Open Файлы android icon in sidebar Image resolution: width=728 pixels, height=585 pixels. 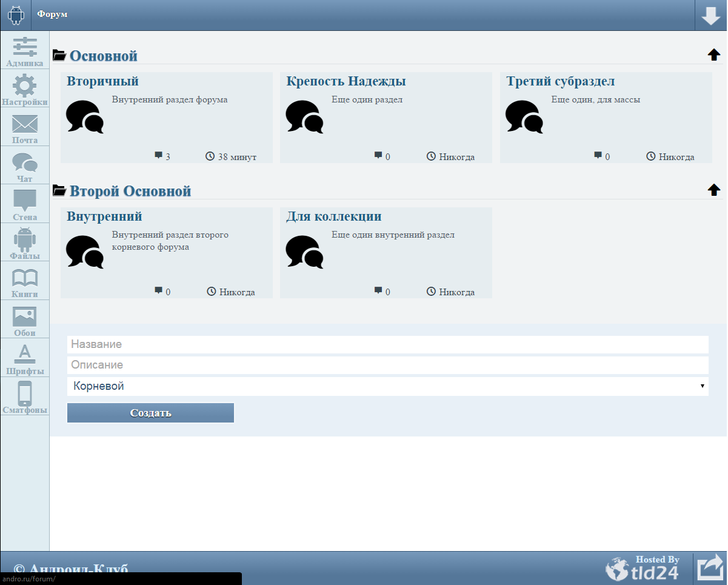click(x=25, y=239)
